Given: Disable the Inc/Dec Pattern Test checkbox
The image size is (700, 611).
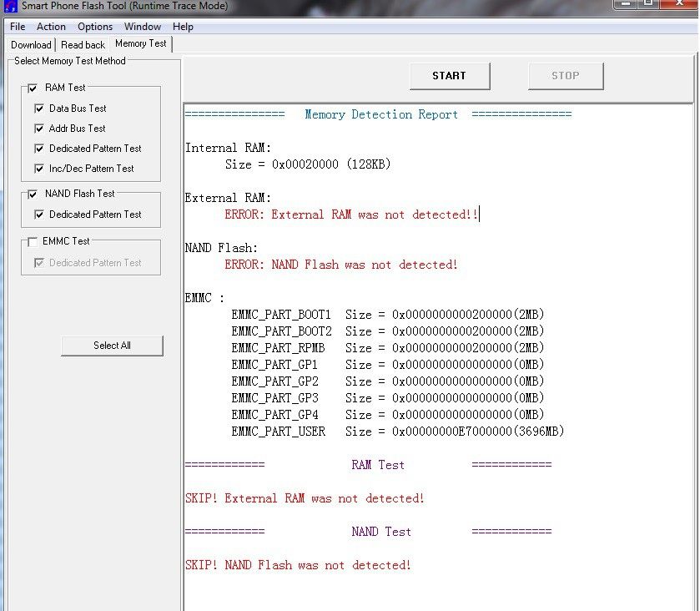Looking at the screenshot, I should click(39, 169).
